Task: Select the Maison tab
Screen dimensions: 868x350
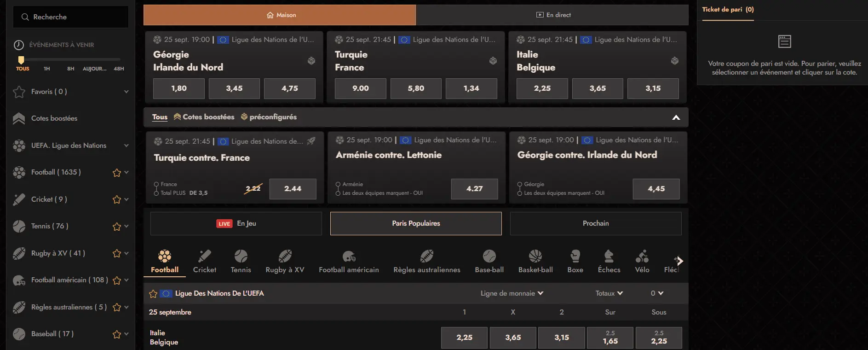Action: (280, 15)
